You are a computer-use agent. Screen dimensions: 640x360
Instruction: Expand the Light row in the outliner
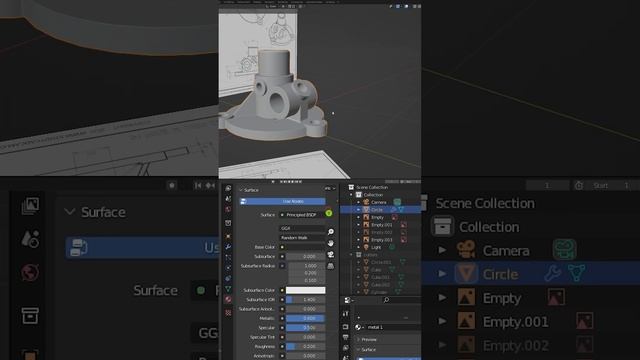pos(358,247)
